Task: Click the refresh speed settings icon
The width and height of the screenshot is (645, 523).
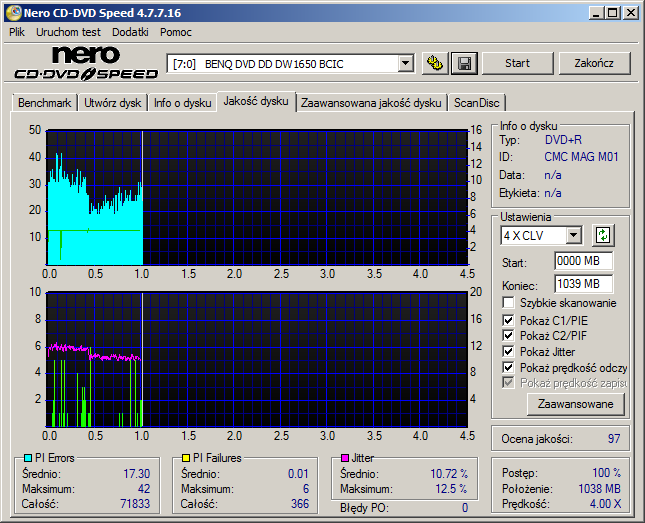Action: [x=603, y=235]
